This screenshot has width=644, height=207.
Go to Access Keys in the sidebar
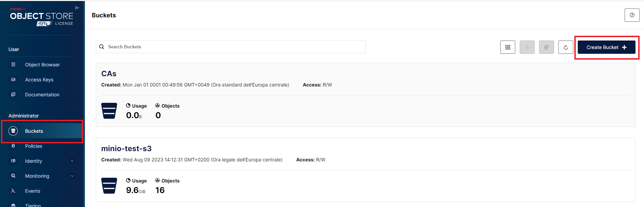39,80
